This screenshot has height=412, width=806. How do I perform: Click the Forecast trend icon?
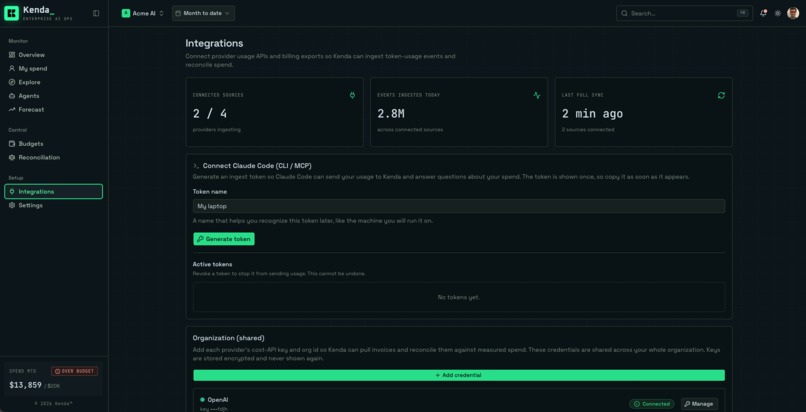tap(12, 109)
